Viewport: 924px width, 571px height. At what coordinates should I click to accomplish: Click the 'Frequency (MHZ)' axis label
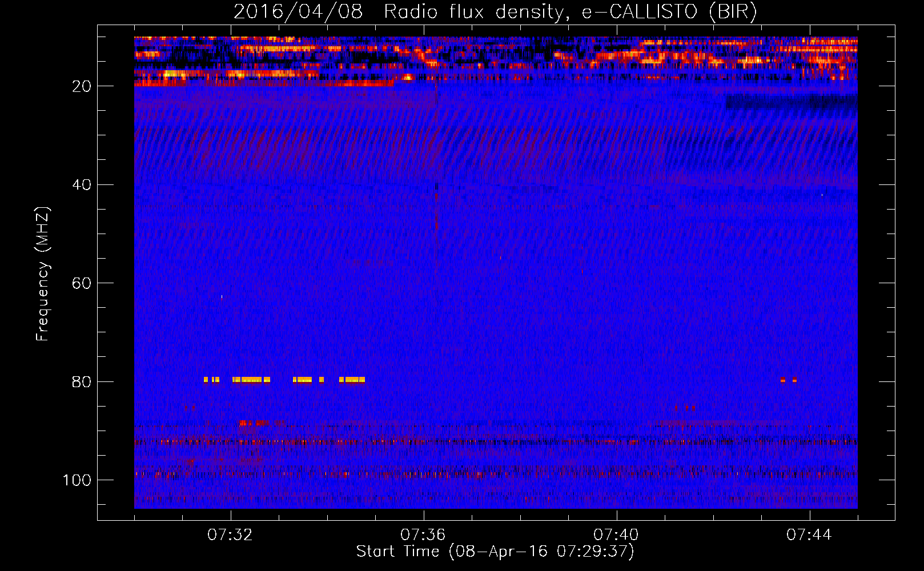(43, 274)
